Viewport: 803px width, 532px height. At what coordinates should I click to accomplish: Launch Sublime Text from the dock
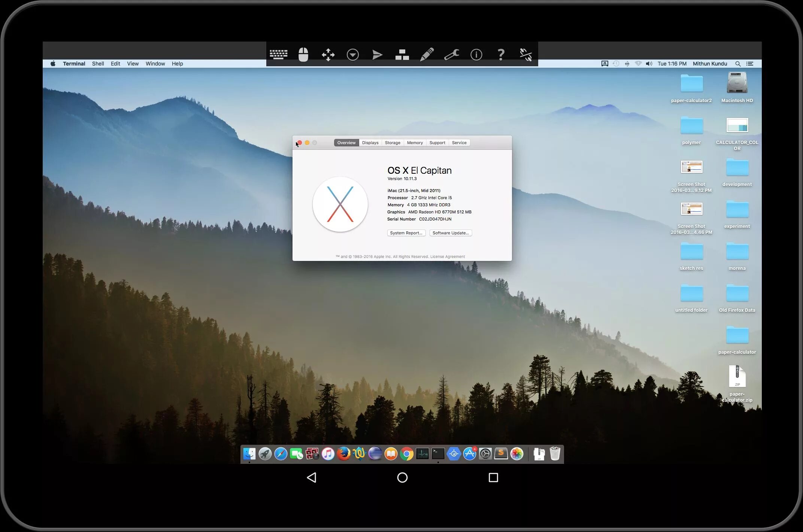pyautogui.click(x=501, y=454)
